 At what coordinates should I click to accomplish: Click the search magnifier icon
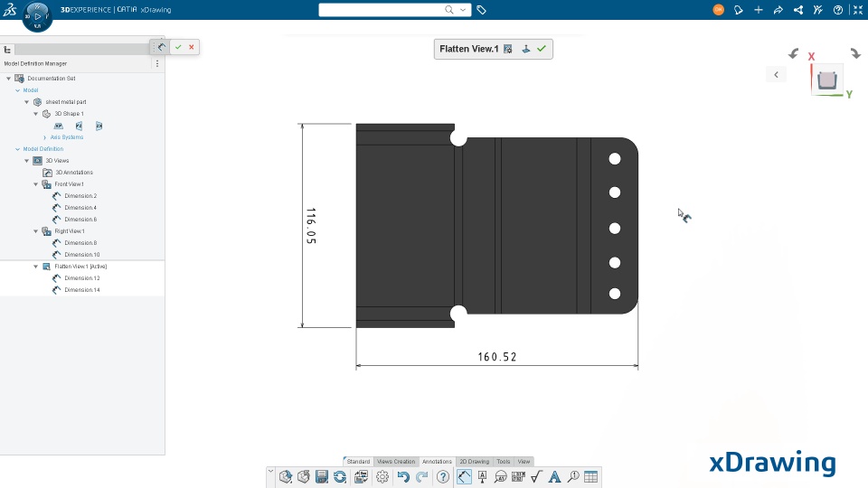(449, 9)
